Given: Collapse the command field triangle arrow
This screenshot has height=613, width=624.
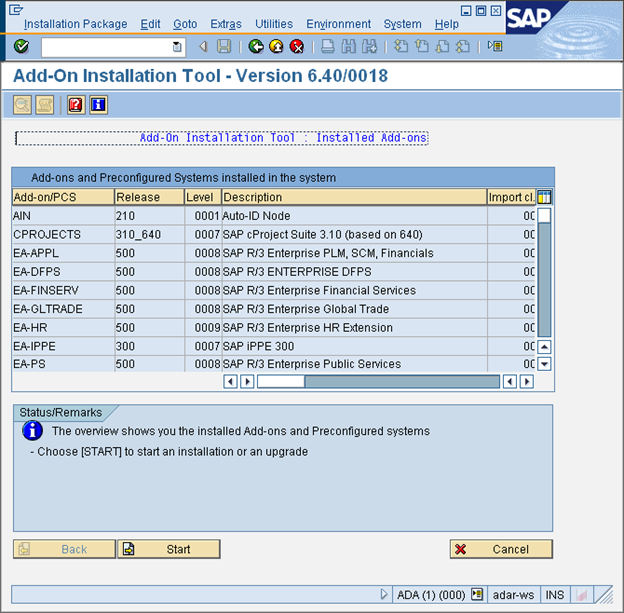Looking at the screenshot, I should point(203,47).
